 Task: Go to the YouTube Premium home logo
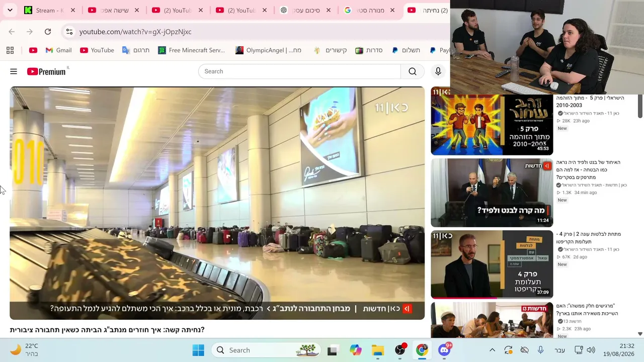[x=46, y=72]
